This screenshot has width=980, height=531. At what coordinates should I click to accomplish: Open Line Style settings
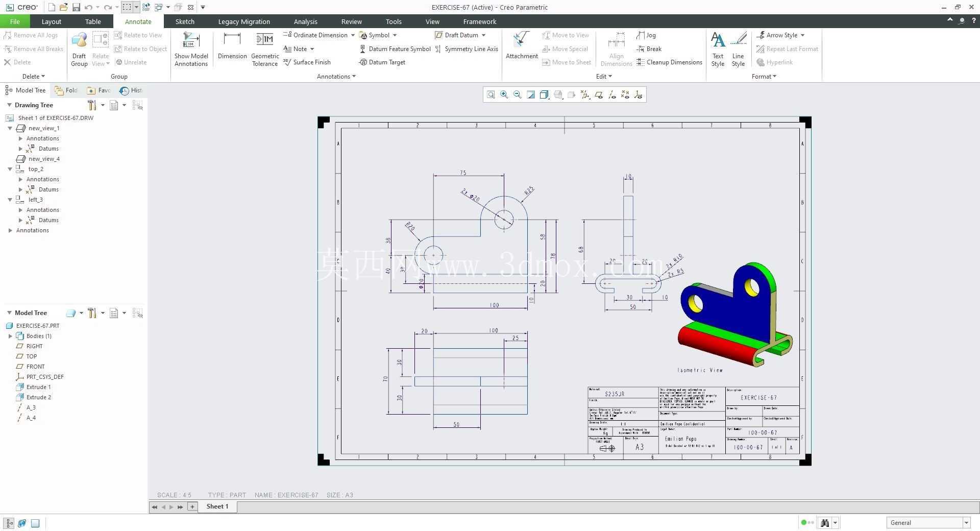coord(738,49)
